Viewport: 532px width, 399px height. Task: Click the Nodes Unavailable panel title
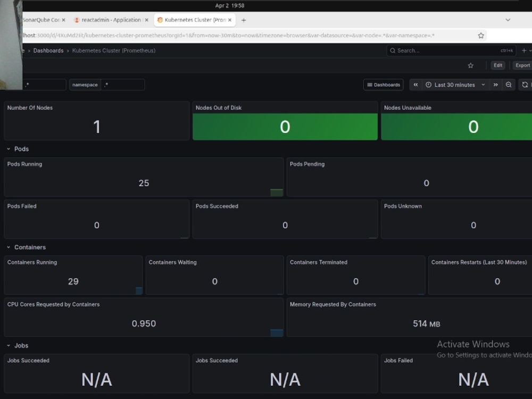408,108
